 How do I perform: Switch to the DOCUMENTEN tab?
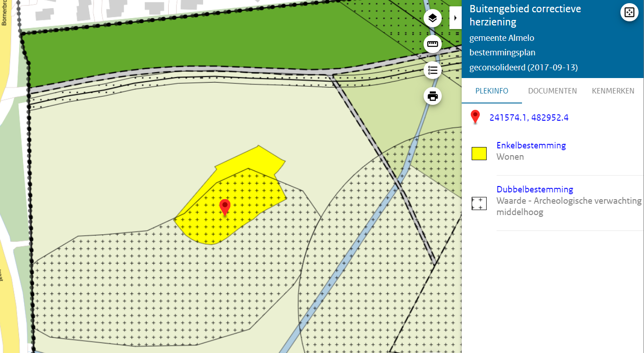click(x=552, y=91)
